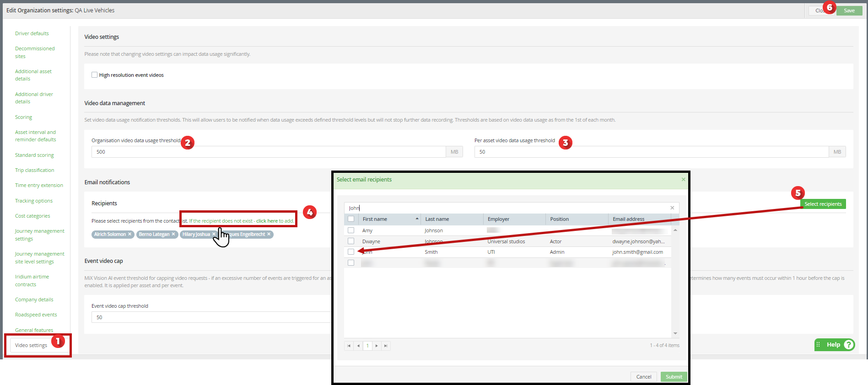The image size is (868, 385).
Task: Enable High resolution event videos
Action: tap(94, 75)
